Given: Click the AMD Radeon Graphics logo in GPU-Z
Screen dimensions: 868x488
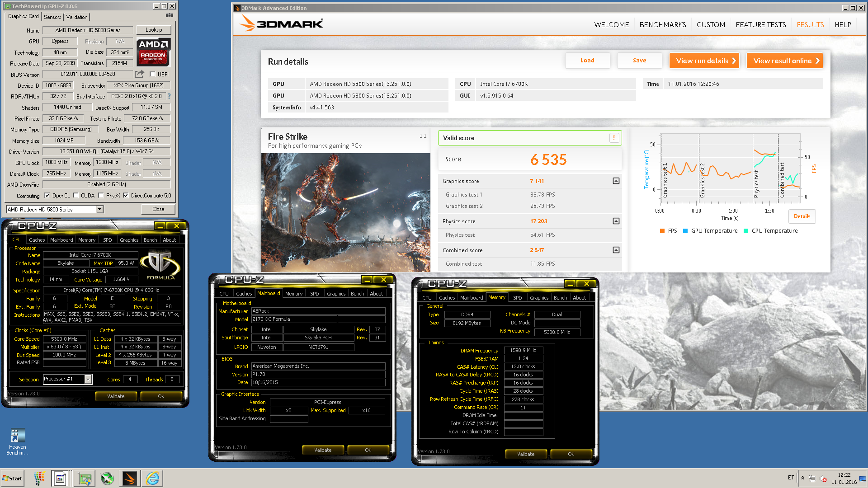Looking at the screenshot, I should click(153, 52).
